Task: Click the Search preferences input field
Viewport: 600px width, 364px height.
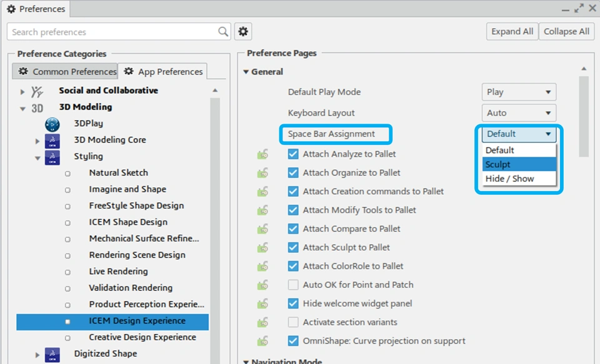Action: [112, 32]
